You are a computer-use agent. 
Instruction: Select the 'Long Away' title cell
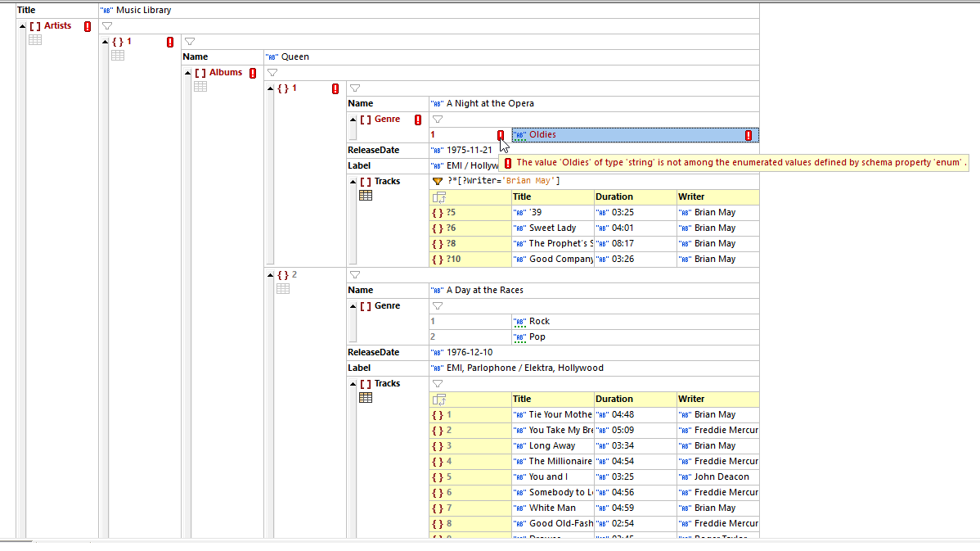point(552,446)
